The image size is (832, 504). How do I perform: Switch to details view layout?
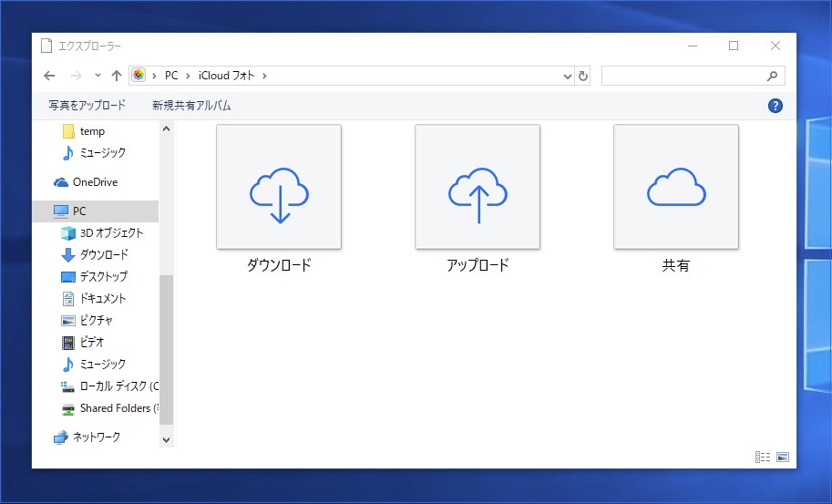763,457
